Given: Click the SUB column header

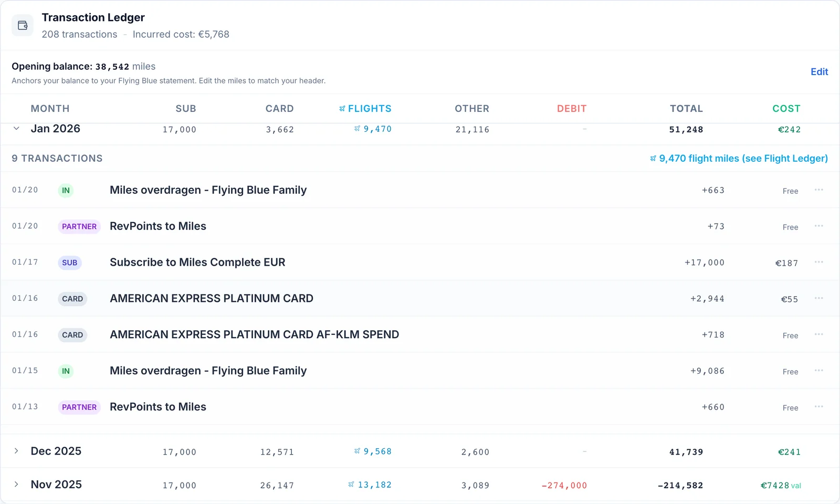Looking at the screenshot, I should tap(186, 109).
